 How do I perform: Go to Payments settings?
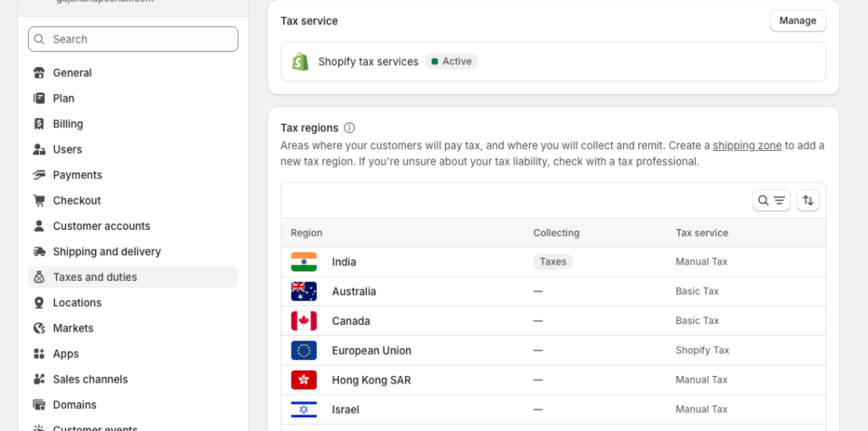click(77, 175)
